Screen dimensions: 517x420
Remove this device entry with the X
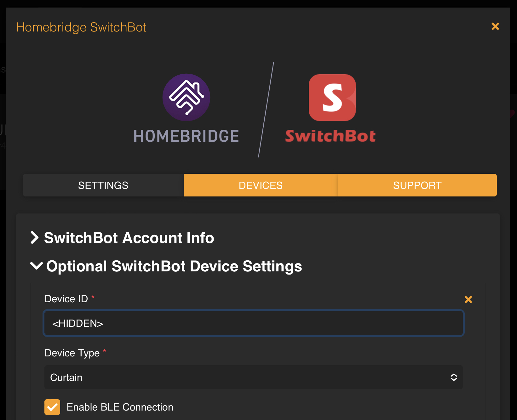(468, 299)
